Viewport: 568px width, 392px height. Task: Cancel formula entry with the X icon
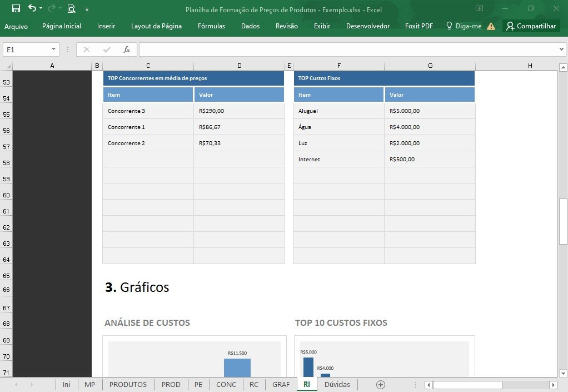click(87, 49)
